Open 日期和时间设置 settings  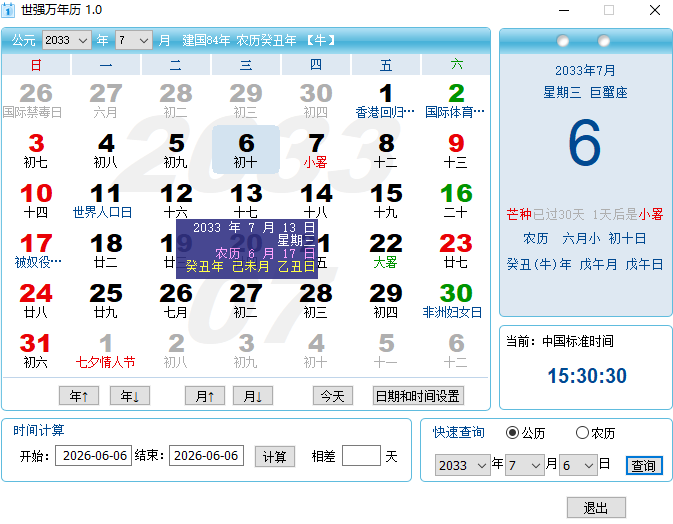(x=418, y=396)
